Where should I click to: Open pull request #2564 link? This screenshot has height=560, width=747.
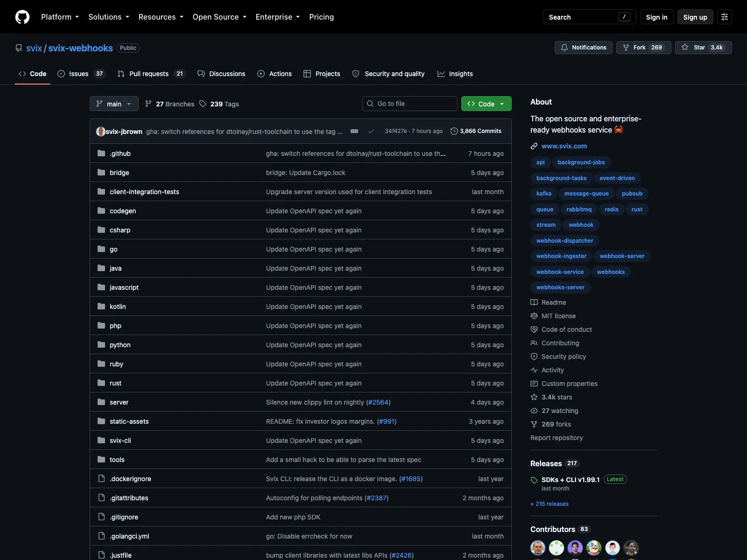coord(378,402)
